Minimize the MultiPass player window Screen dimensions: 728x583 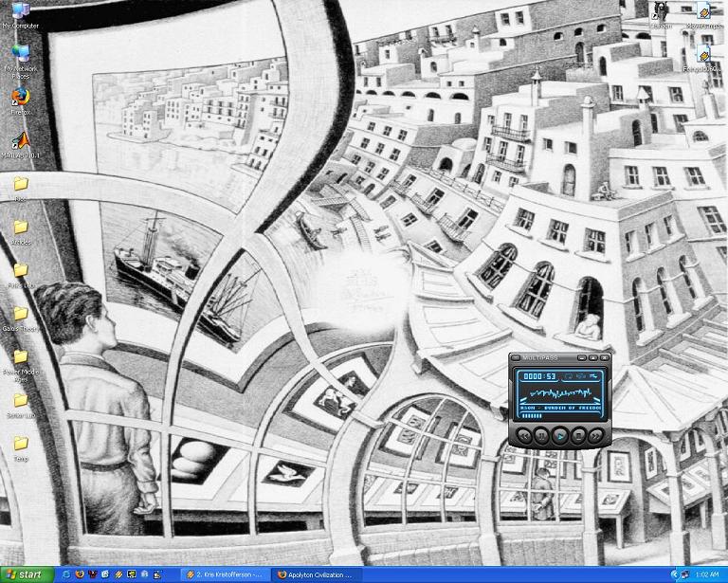[582, 358]
